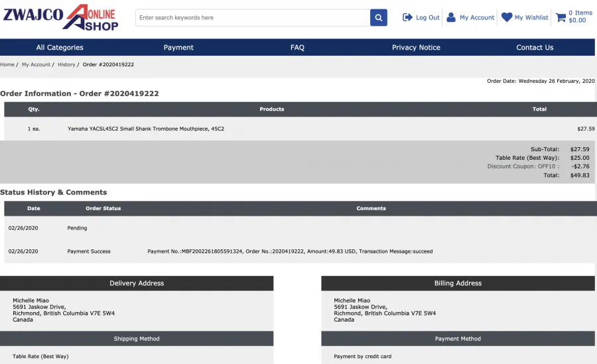Image resolution: width=597 pixels, height=364 pixels.
Task: Click the Payment Success order status
Action: coord(89,251)
